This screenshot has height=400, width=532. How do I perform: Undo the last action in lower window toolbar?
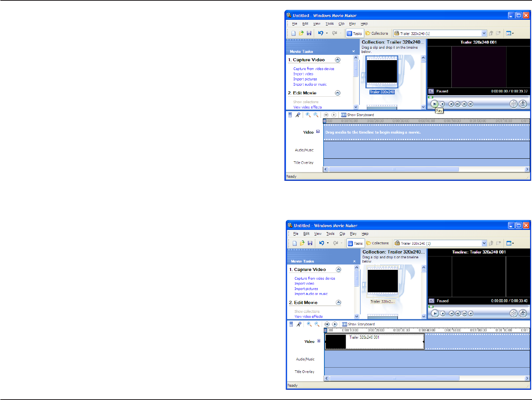pos(322,243)
